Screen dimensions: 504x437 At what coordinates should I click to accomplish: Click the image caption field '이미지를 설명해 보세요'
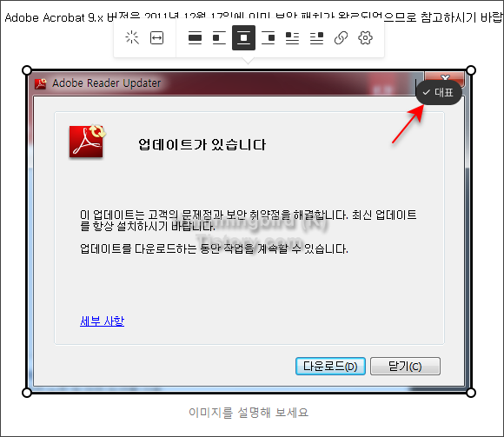249,413
